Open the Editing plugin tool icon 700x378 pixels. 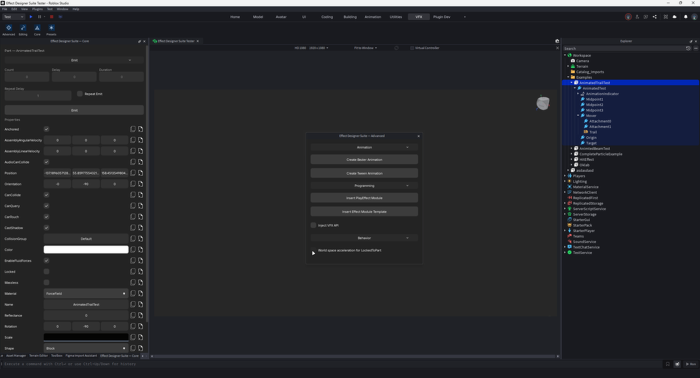pyautogui.click(x=23, y=28)
